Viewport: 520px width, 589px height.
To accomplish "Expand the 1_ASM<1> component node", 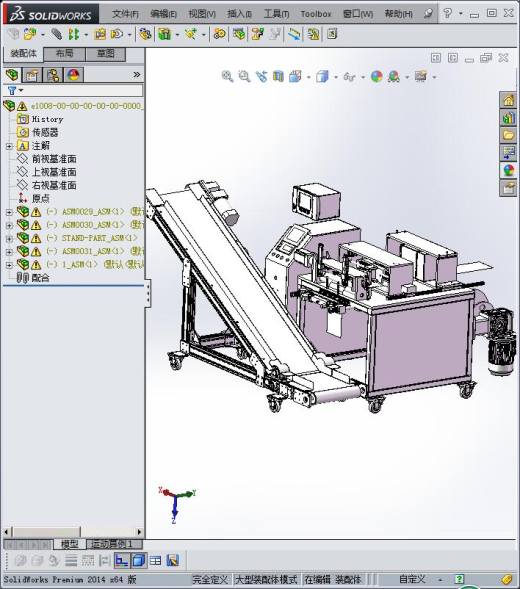I will (9, 265).
